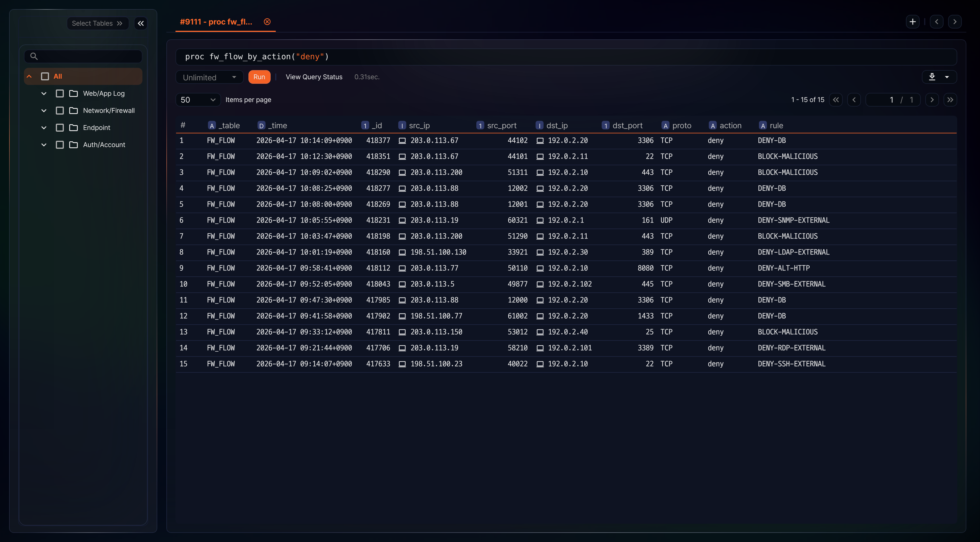Go to next results page
This screenshot has width=980, height=542.
932,100
